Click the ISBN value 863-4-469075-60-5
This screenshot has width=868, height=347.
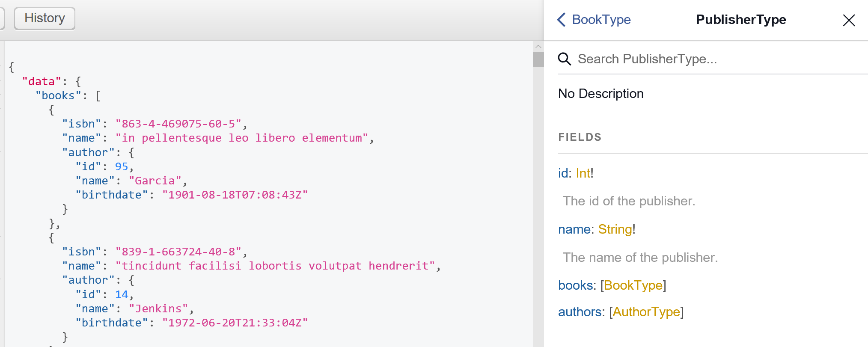[178, 124]
